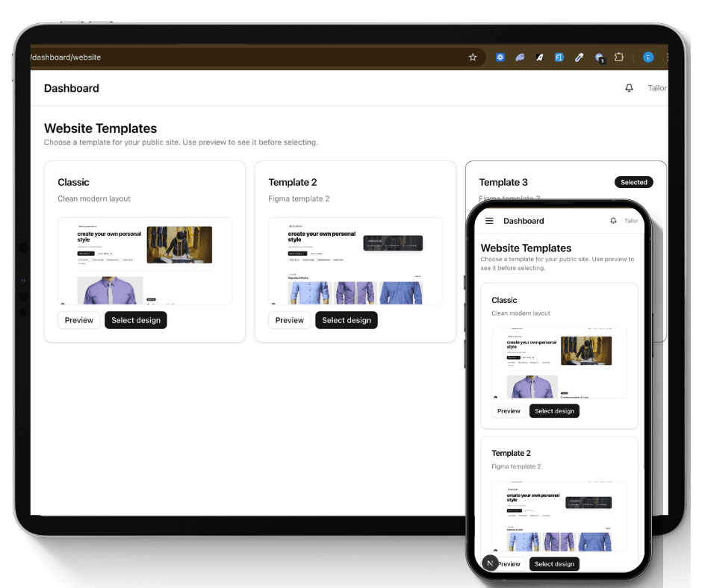
Task: Open the Classic template preview thumbnail
Action: (145, 260)
